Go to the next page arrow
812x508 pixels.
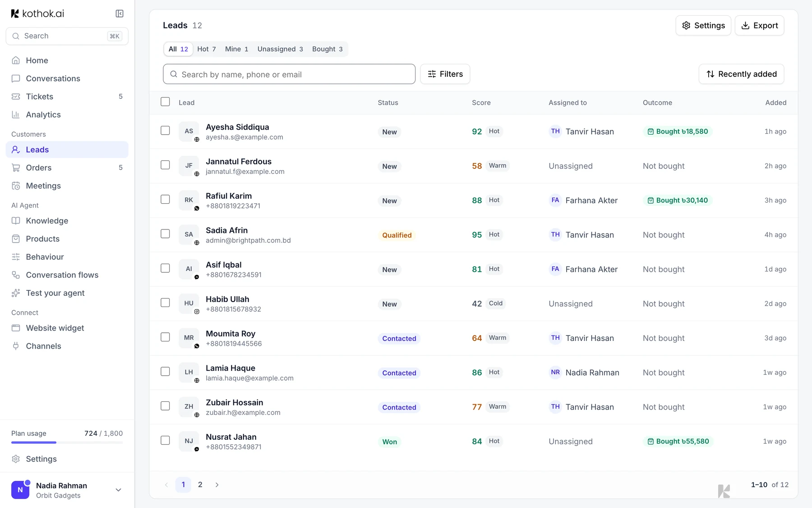(217, 485)
